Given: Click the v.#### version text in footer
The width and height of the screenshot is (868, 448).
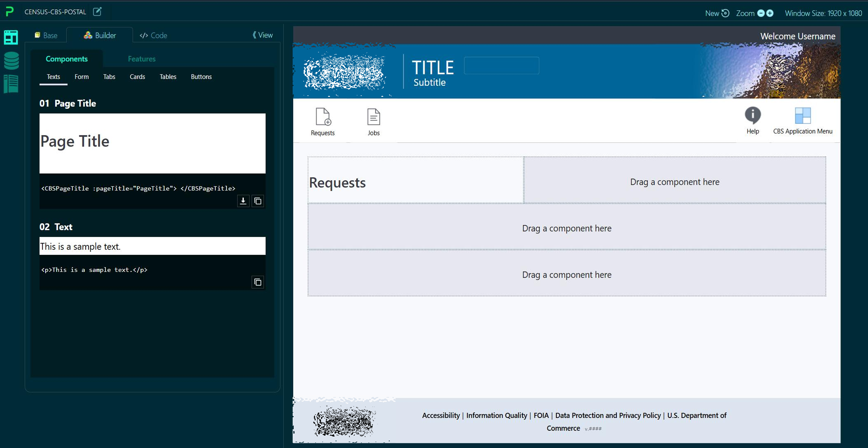Looking at the screenshot, I should click(593, 428).
